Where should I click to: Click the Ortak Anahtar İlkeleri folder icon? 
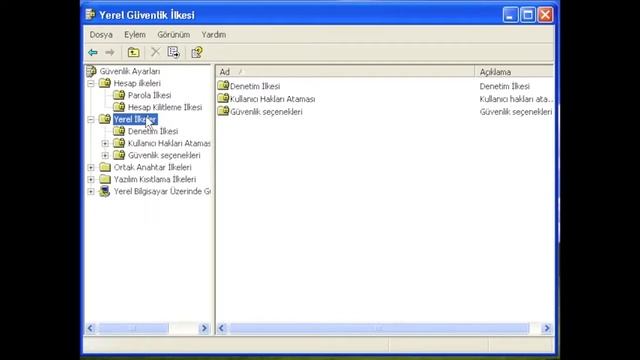(x=105, y=167)
